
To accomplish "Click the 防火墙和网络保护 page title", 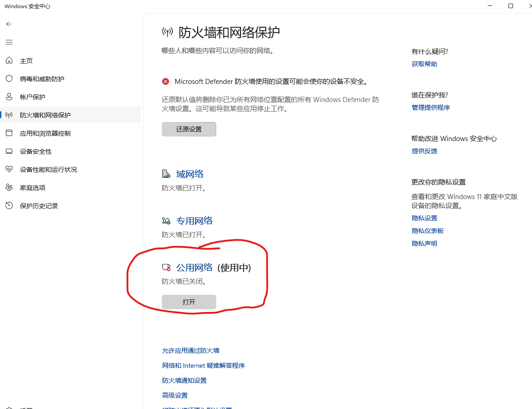I will pos(229,33).
